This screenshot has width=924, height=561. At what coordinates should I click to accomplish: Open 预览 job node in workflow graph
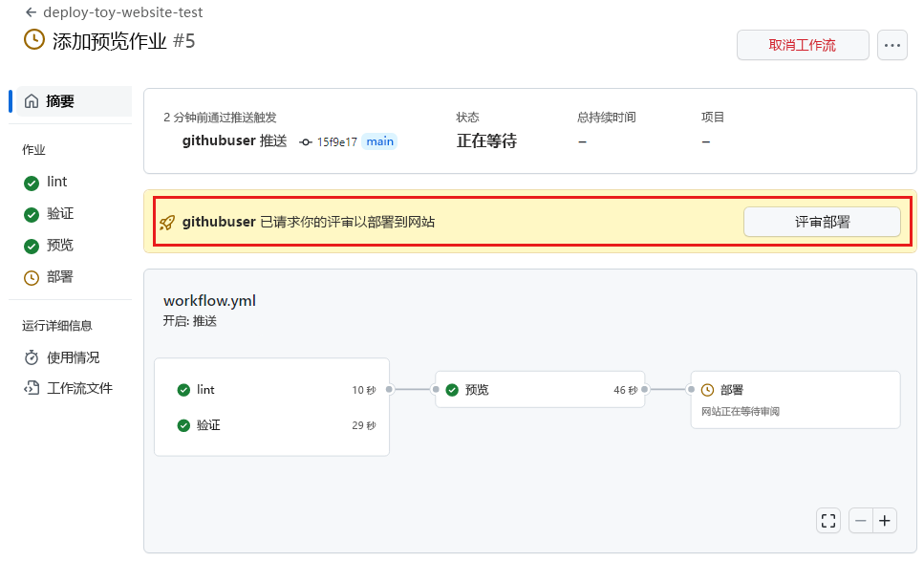tap(540, 390)
